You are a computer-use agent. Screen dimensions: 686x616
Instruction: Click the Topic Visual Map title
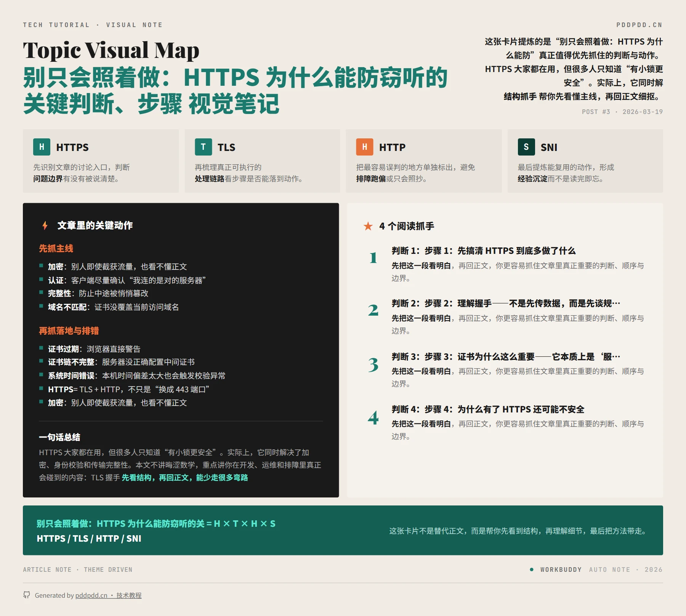click(x=111, y=50)
